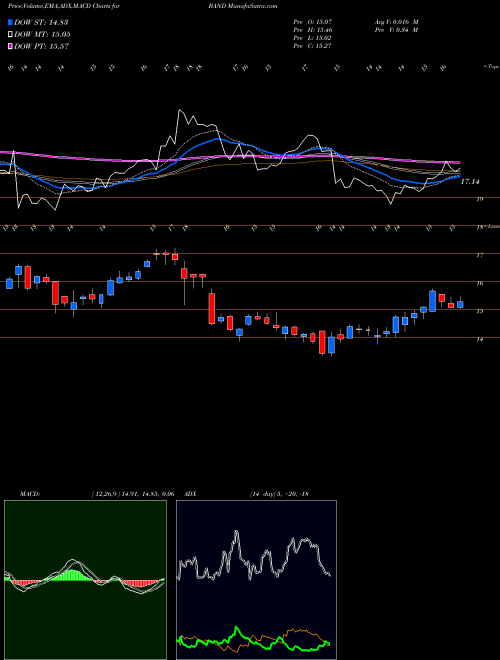
Task: Click the 'Pre L: 15.02' value
Action: pos(312,38)
